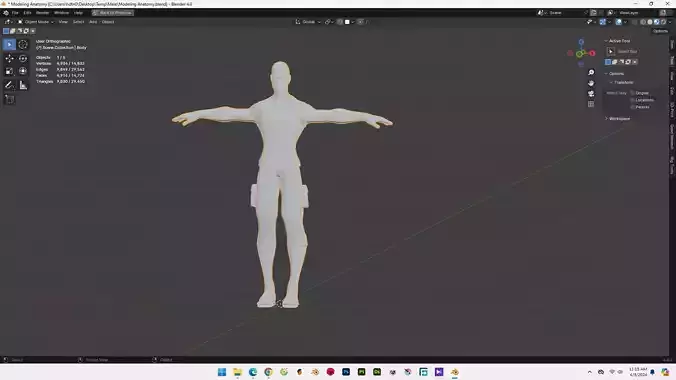This screenshot has width=676, height=380.
Task: Set new selection mode in viewport tool header
Action: (6, 31)
